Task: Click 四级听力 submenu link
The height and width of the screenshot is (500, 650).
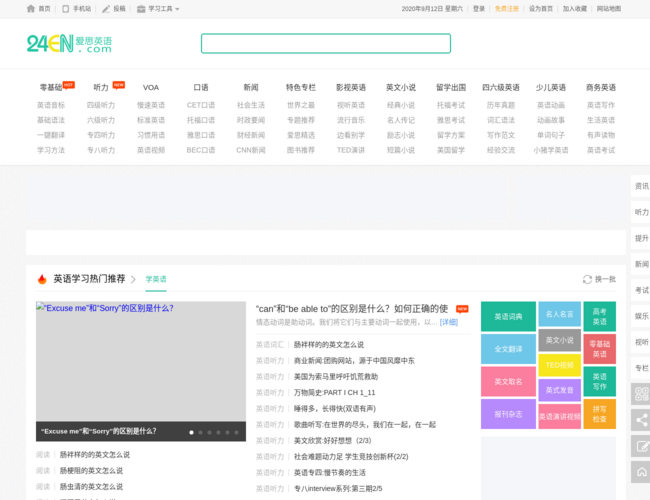Action: click(101, 105)
